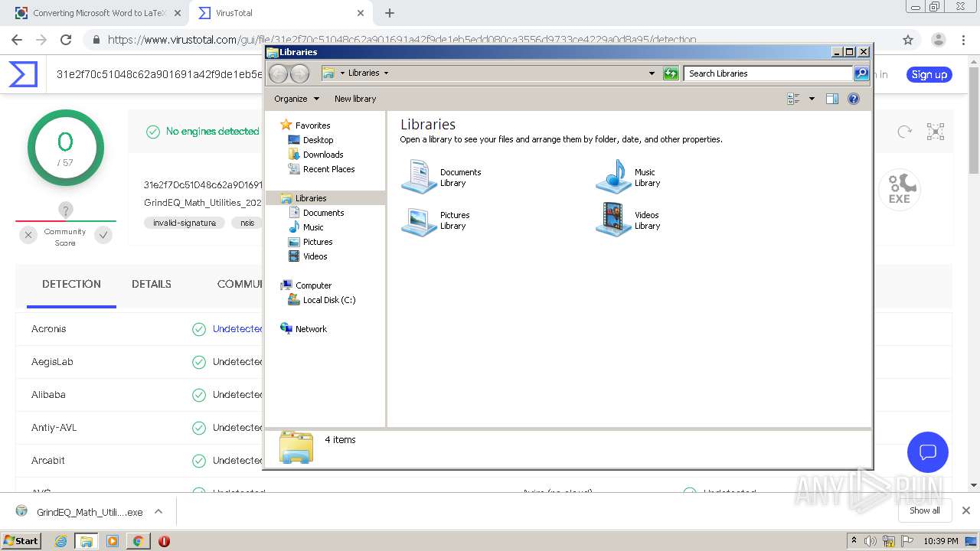The width and height of the screenshot is (980, 551).
Task: Open the Documents library icon in main pane
Action: point(420,177)
